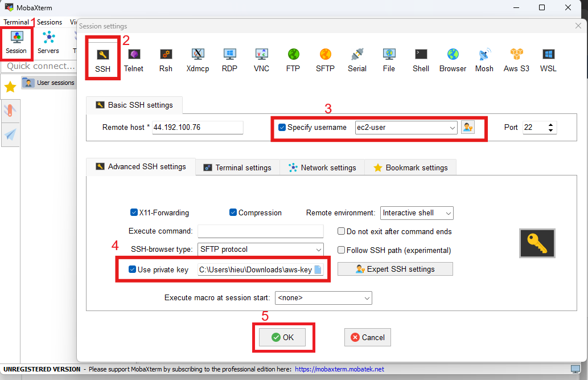Screen dimensions: 588x380
Task: Open the Browser session type
Action: pos(453,60)
